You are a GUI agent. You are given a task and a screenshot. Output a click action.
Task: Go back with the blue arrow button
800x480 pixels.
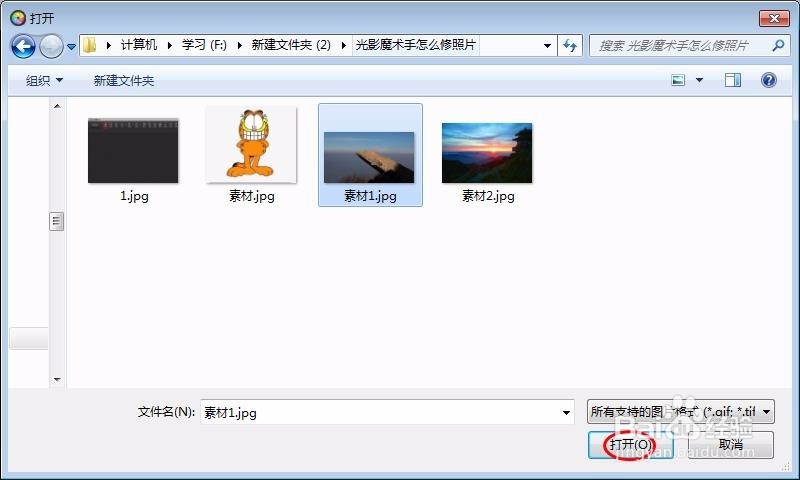23,46
